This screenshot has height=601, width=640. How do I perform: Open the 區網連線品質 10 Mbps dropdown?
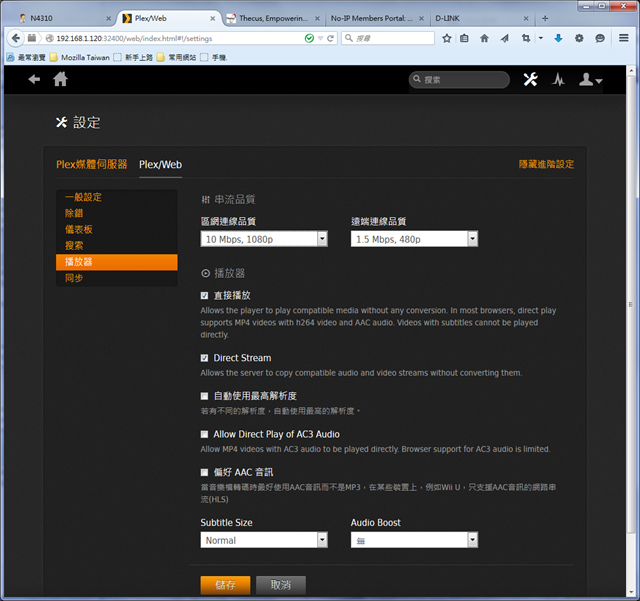pyautogui.click(x=264, y=239)
